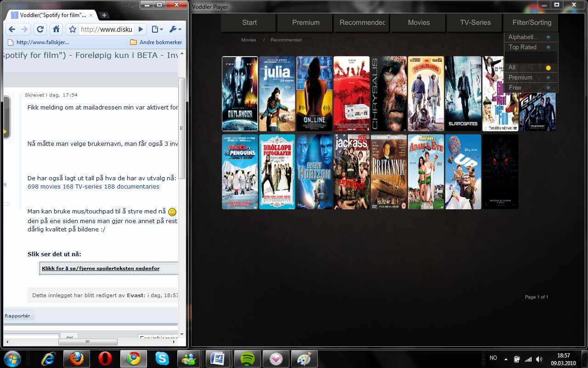Click Movies breadcrumb in Voddler
The height and width of the screenshot is (368, 588).
pyautogui.click(x=249, y=40)
